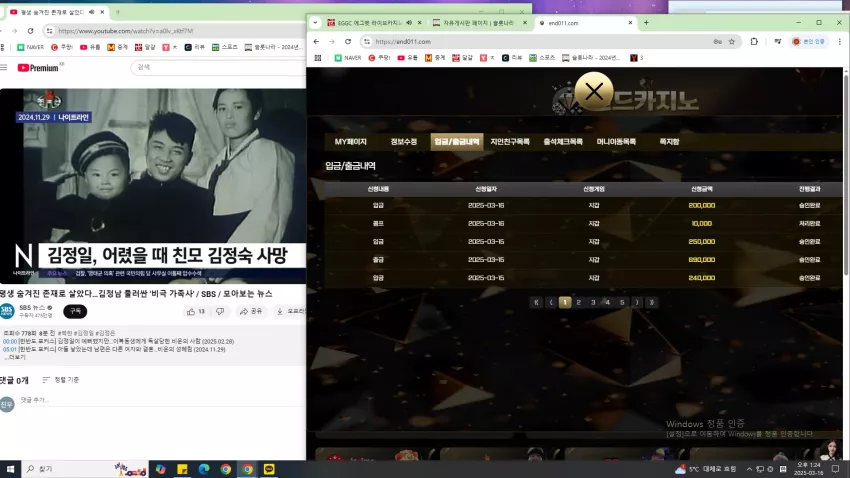Image resolution: width=850 pixels, height=478 pixels.
Task: Open the Chrome extensions puzzle icon
Action: point(754,42)
